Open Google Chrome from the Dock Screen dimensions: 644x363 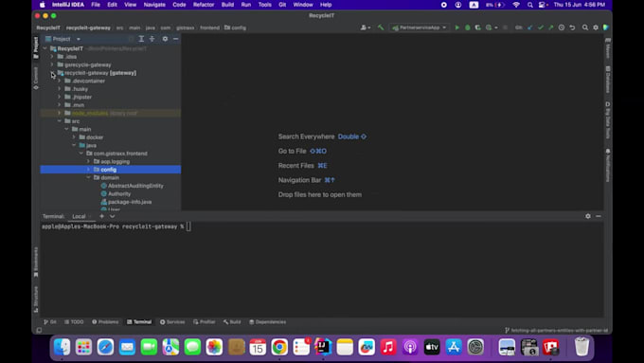click(x=279, y=347)
